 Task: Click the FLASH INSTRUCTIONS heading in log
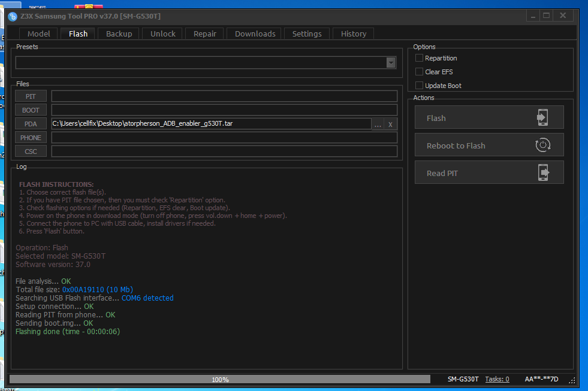pos(56,184)
